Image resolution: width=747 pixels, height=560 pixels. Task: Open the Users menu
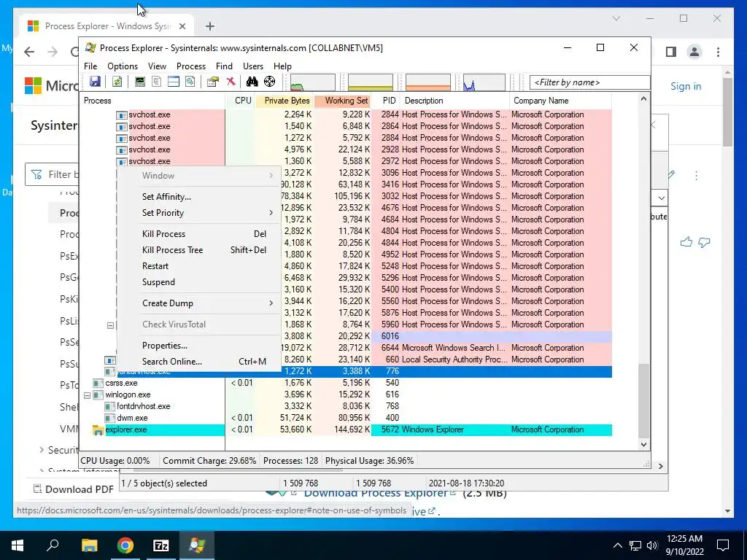coord(253,66)
